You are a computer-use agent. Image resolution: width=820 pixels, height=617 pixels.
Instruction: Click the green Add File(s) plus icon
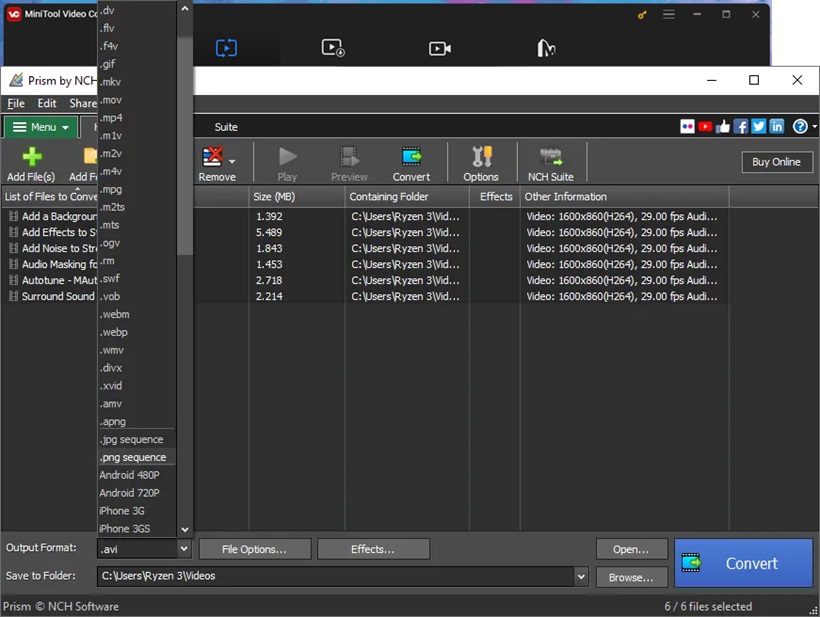click(x=32, y=157)
